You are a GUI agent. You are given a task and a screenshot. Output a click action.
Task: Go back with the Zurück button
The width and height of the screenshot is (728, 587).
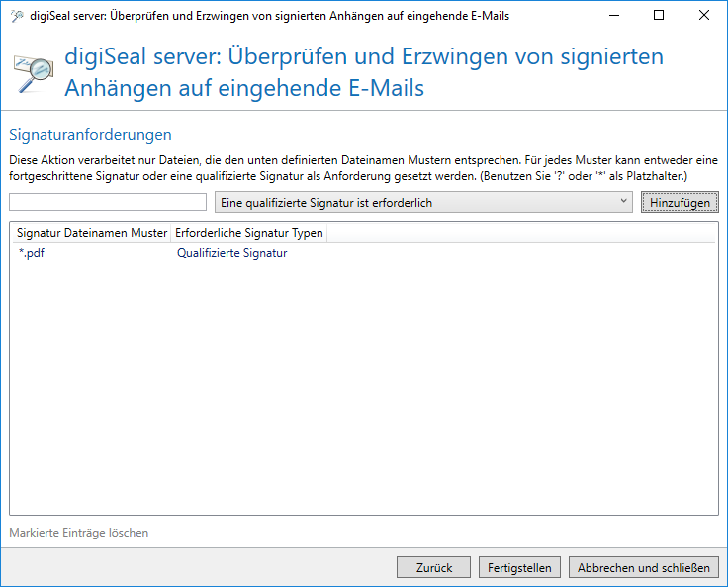click(x=433, y=567)
